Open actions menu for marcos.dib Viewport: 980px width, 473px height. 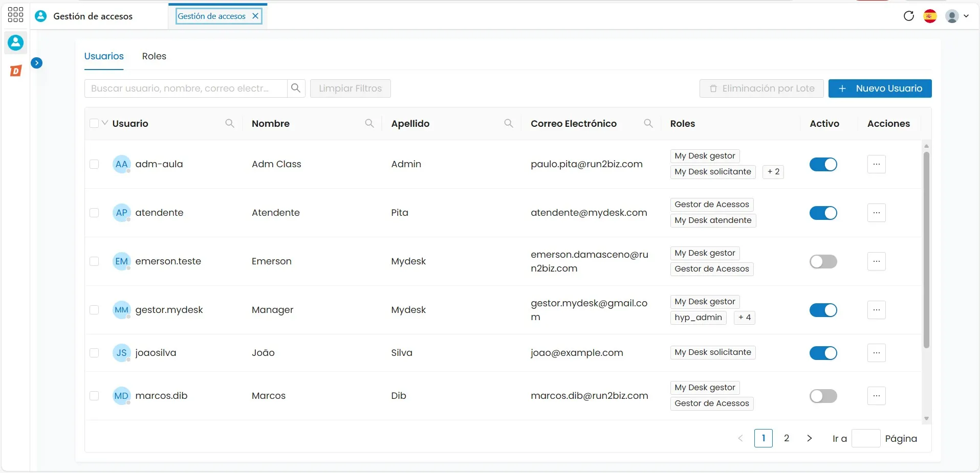876,396
